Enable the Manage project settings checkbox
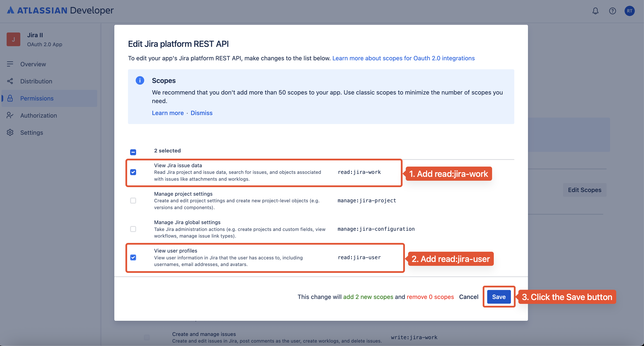Viewport: 644px width, 346px height. [133, 200]
